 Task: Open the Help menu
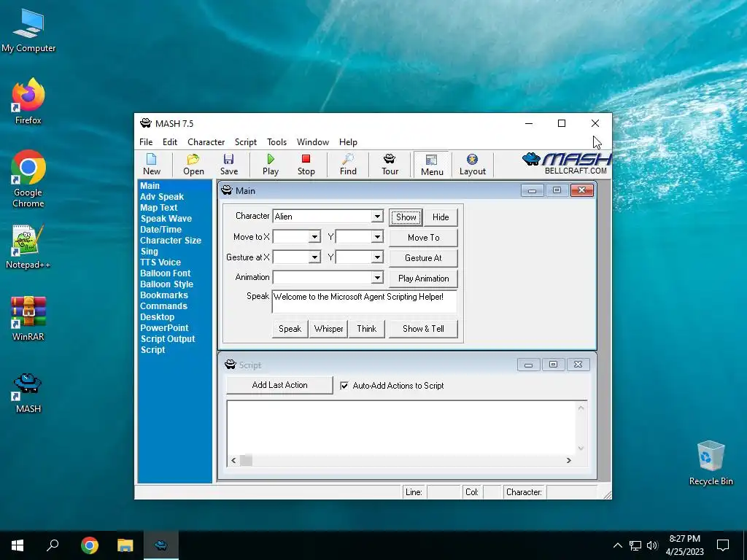(348, 142)
